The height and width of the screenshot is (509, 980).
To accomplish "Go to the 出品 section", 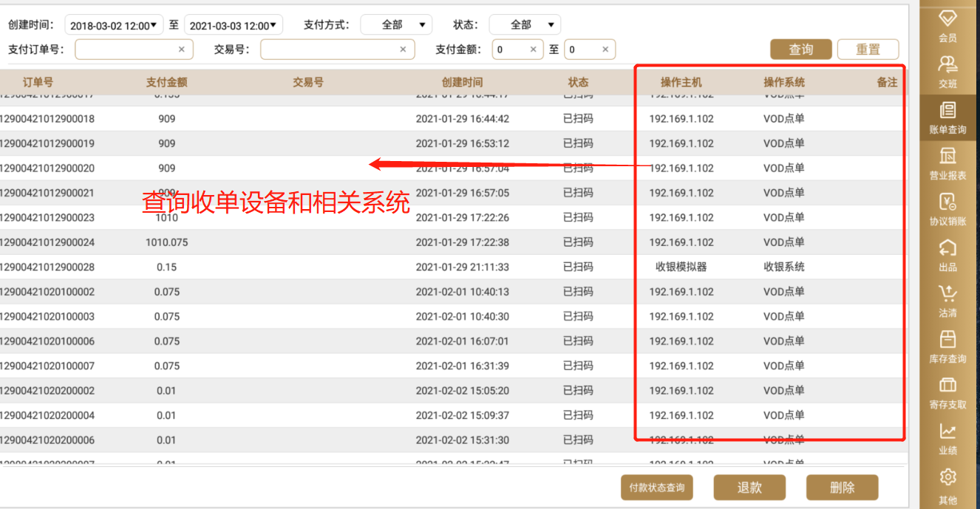I will click(x=947, y=255).
